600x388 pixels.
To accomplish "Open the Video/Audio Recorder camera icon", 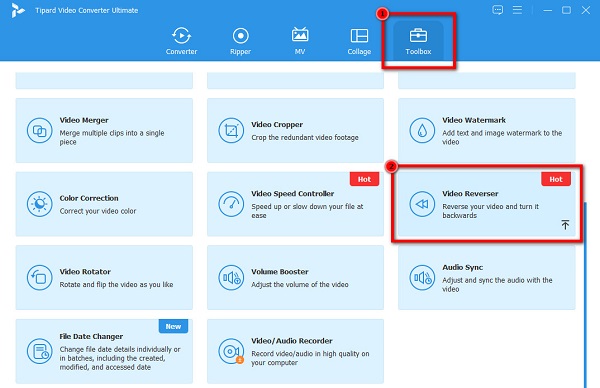I will pyautogui.click(x=231, y=351).
